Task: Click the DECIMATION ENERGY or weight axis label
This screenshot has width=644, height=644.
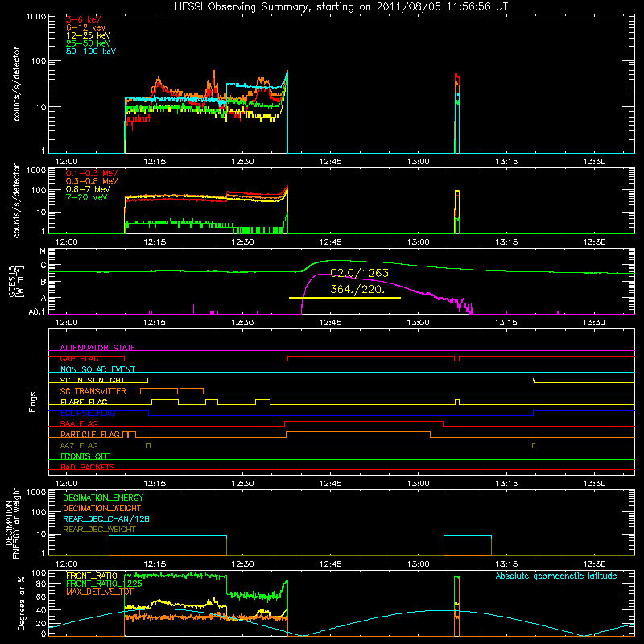Action: click(13, 522)
